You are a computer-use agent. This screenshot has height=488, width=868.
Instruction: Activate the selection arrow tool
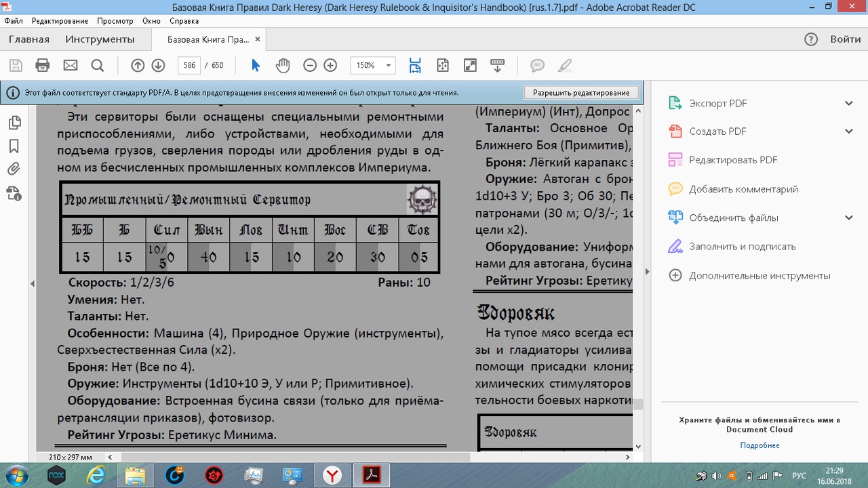point(256,65)
